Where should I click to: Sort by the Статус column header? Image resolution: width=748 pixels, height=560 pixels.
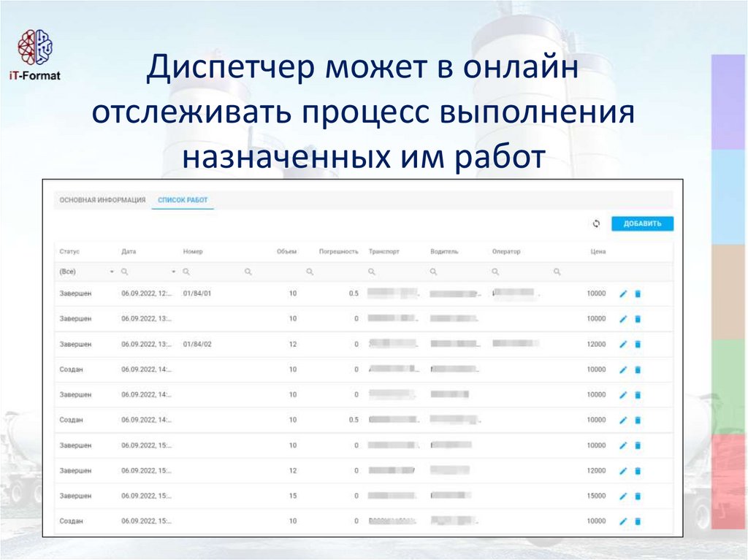point(69,251)
